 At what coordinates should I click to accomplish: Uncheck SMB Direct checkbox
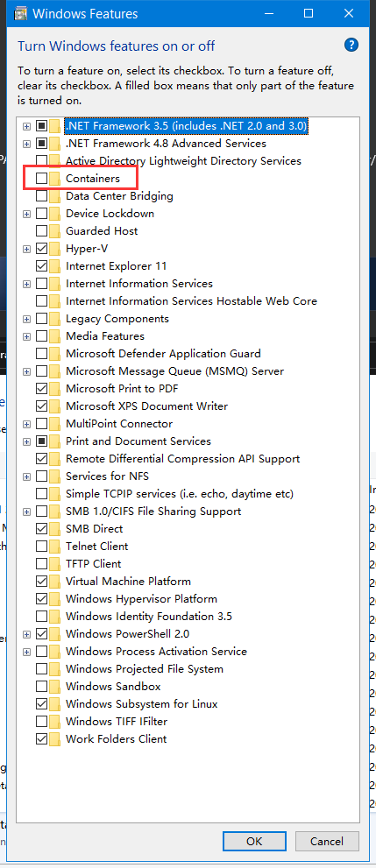[41, 529]
